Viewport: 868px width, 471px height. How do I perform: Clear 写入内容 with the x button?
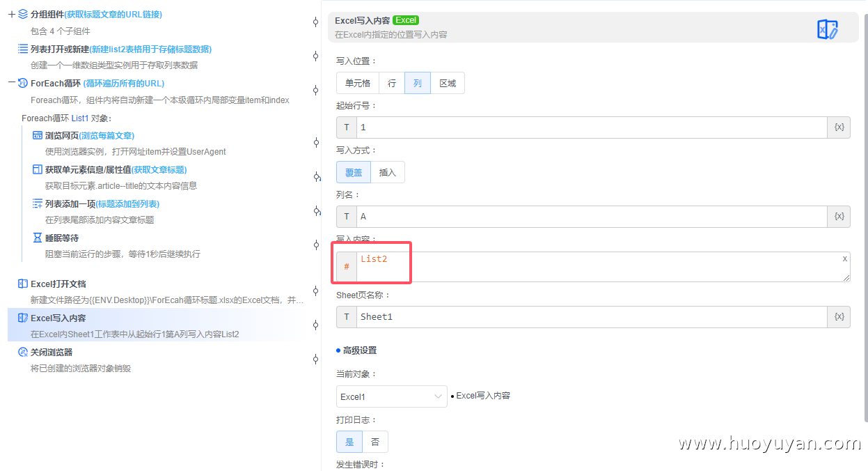click(845, 258)
